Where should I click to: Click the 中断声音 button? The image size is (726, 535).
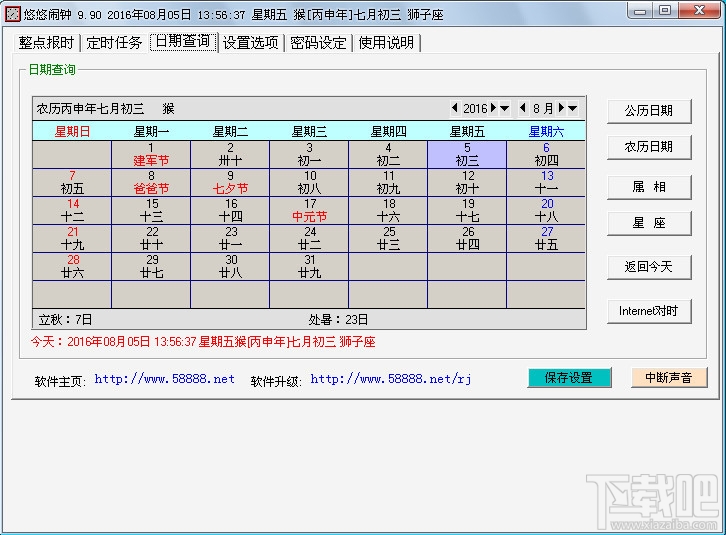[669, 378]
